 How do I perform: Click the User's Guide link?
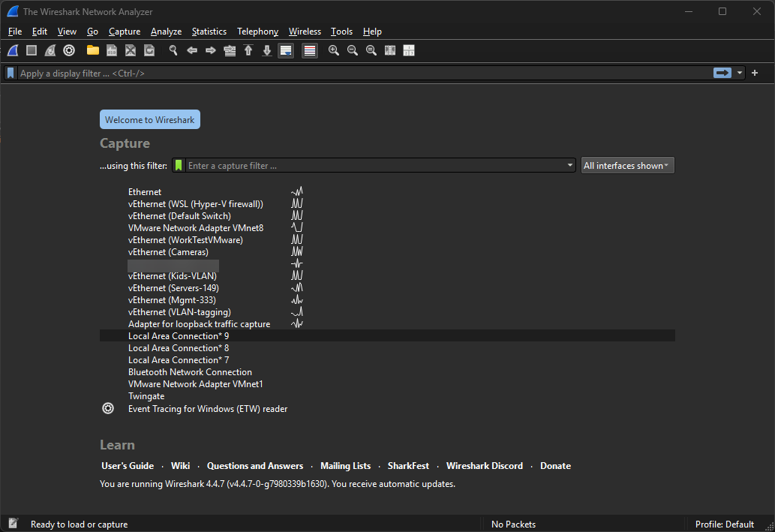[x=128, y=466]
